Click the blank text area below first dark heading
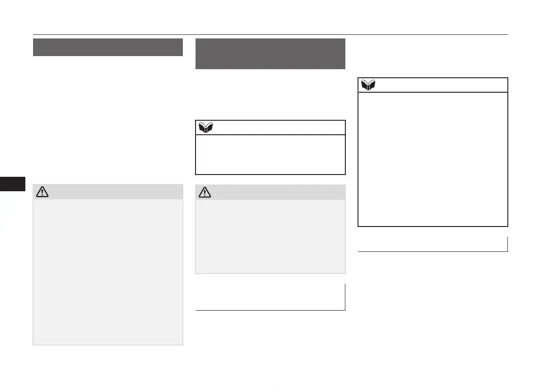554x392 pixels. (x=108, y=118)
